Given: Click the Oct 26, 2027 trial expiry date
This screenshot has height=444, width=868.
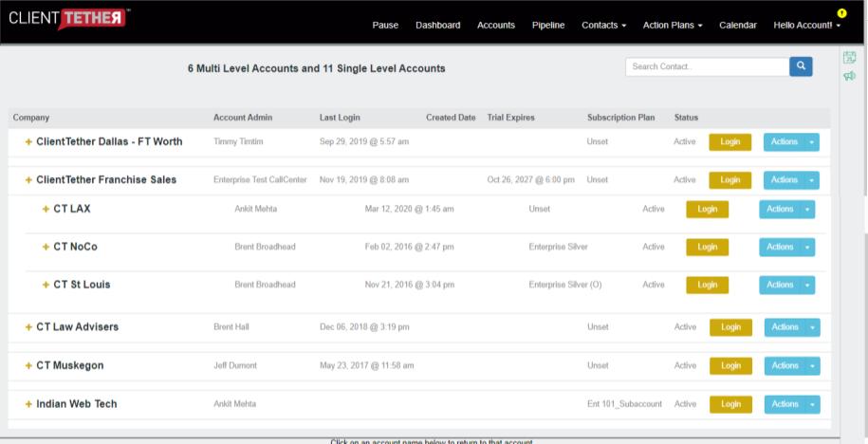Looking at the screenshot, I should [x=531, y=180].
